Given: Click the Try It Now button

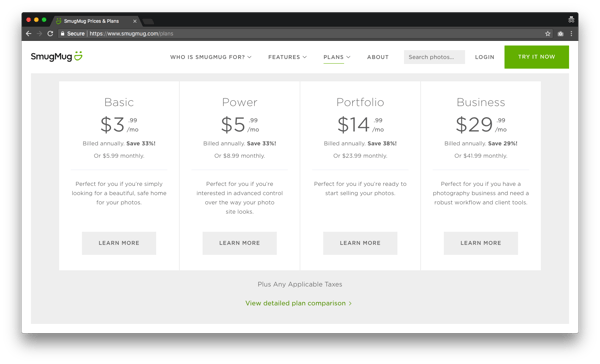Looking at the screenshot, I should tap(536, 57).
